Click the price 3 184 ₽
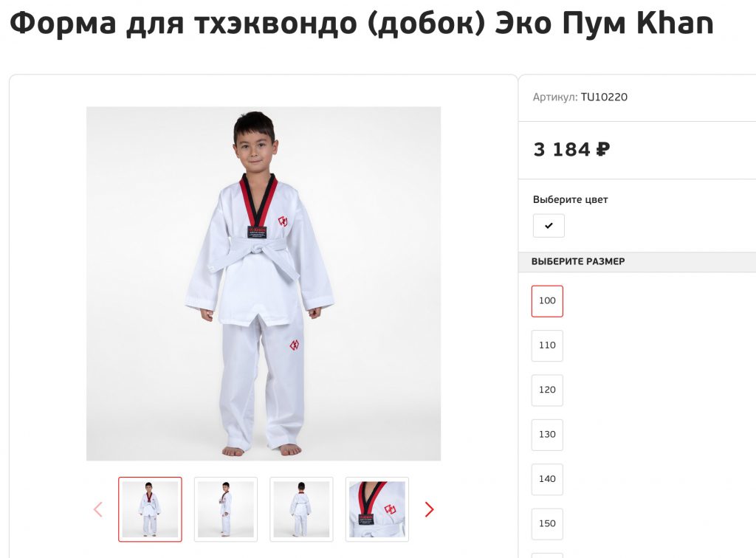This screenshot has height=558, width=756. [572, 149]
